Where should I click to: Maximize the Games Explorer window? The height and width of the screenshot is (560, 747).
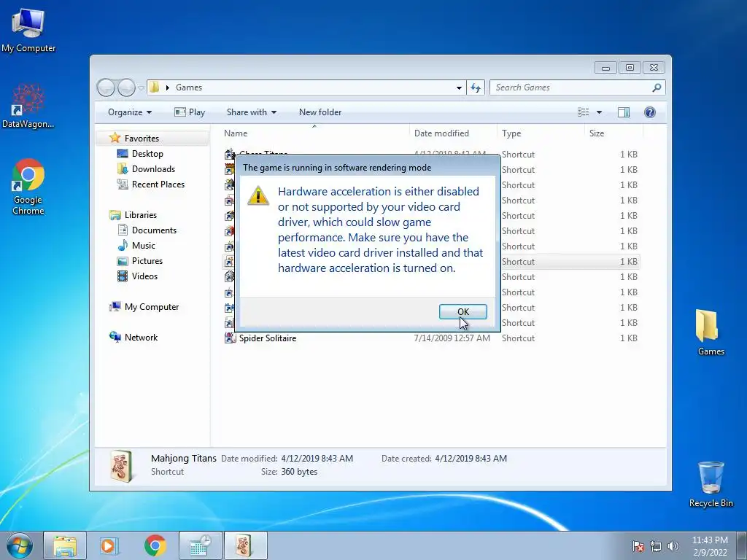(x=630, y=68)
